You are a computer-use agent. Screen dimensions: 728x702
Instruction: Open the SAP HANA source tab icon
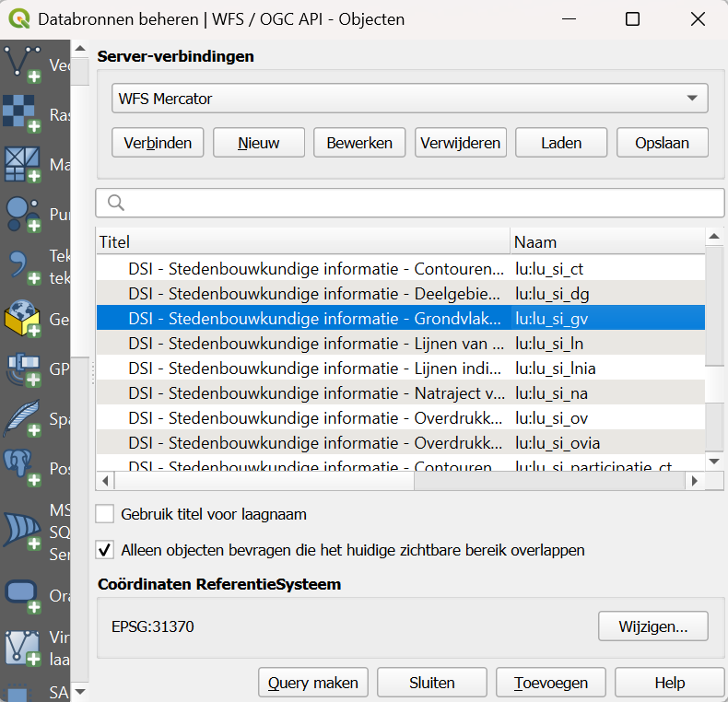coord(18,693)
